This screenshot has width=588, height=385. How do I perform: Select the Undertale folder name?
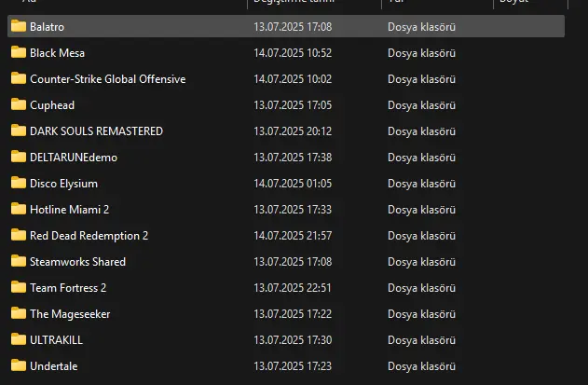(54, 366)
